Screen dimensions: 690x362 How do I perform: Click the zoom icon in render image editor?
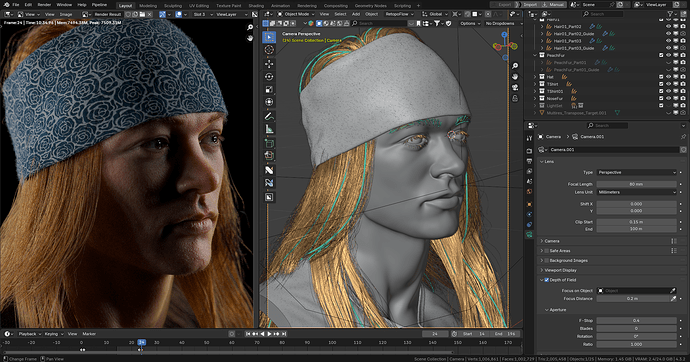[x=250, y=27]
